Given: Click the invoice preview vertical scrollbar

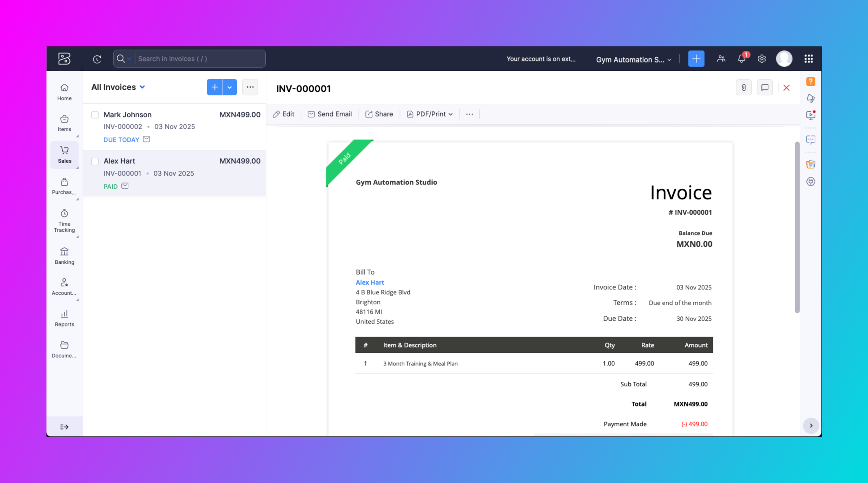Looking at the screenshot, I should pos(797,228).
